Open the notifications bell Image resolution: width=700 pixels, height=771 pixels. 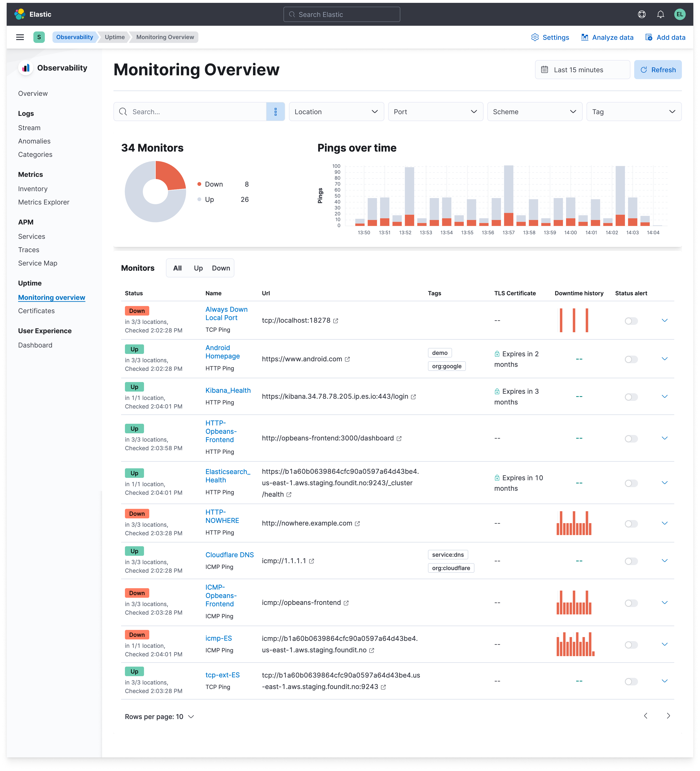pyautogui.click(x=660, y=15)
